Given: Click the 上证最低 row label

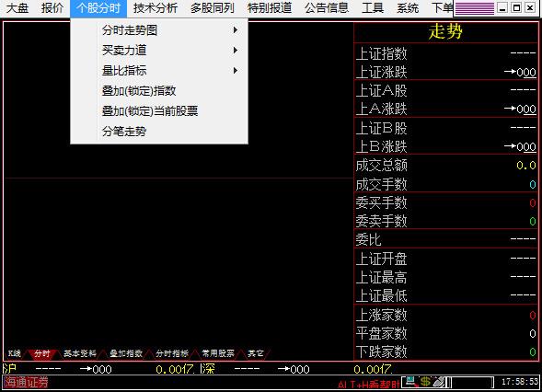Looking at the screenshot, I should point(382,296).
